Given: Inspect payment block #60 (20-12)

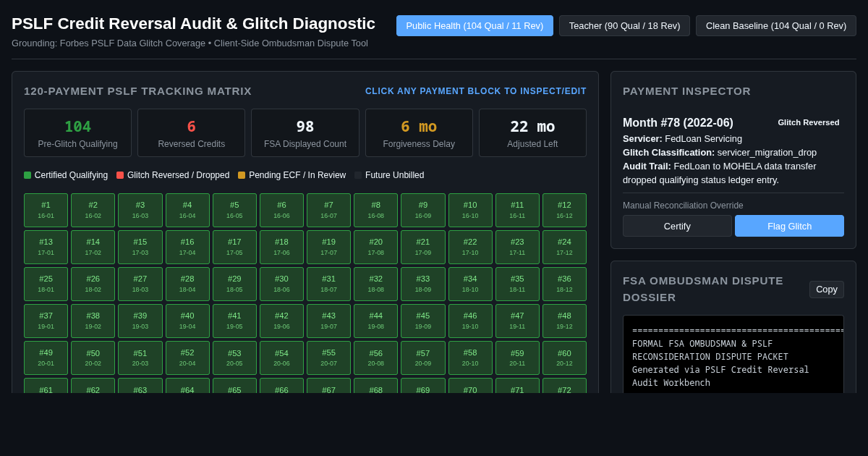Looking at the screenshot, I should pyautogui.click(x=564, y=358).
